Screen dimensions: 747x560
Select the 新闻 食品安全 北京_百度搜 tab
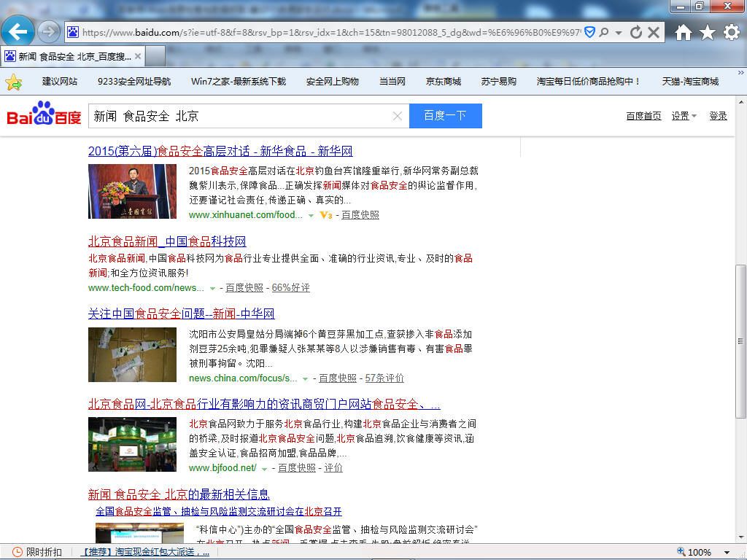[72, 57]
